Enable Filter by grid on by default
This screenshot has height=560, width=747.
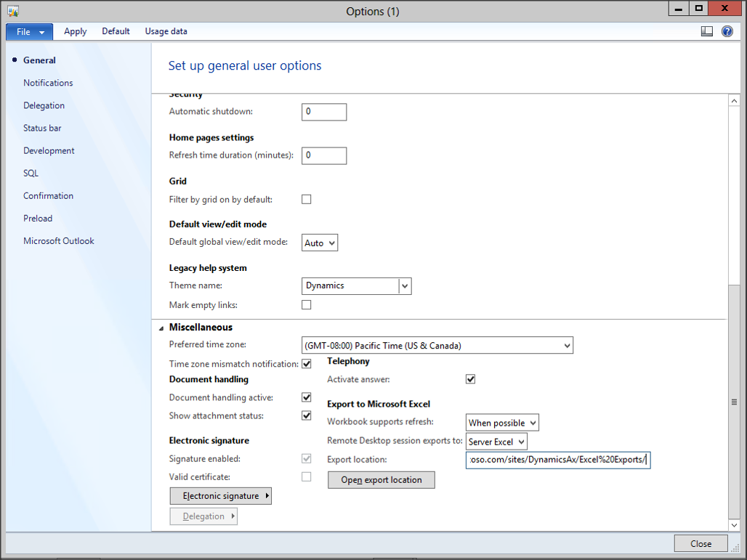pos(307,199)
